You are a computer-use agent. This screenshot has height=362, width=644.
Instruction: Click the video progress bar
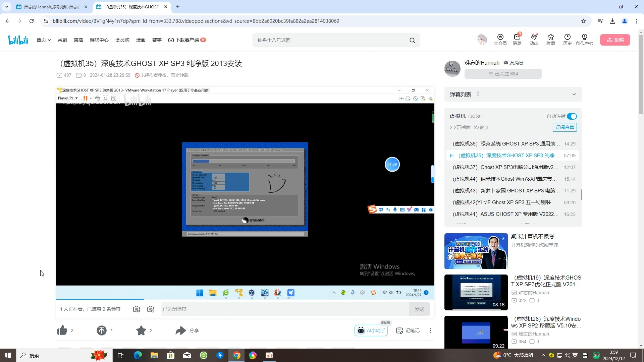[245, 299]
